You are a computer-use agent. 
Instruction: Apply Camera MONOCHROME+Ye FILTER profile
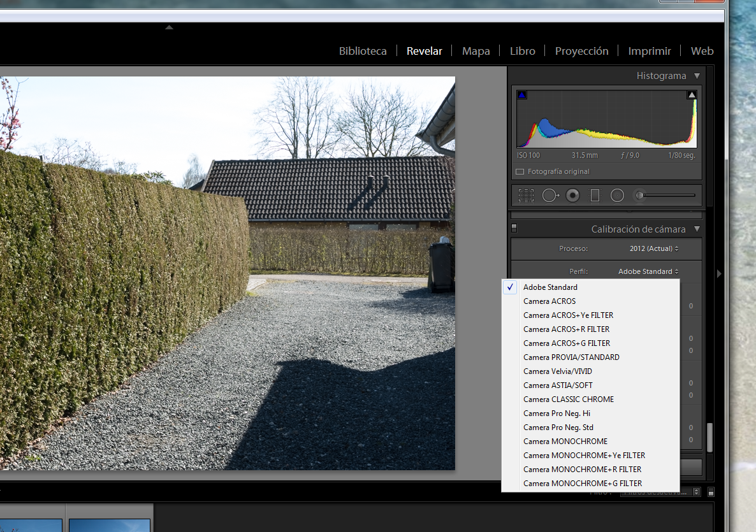tap(591, 455)
